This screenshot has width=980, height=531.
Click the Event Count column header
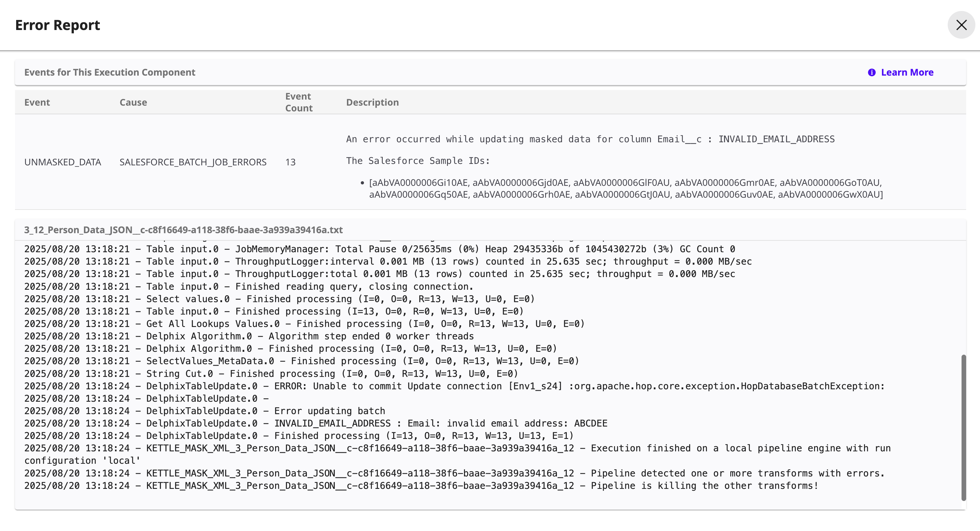point(298,102)
